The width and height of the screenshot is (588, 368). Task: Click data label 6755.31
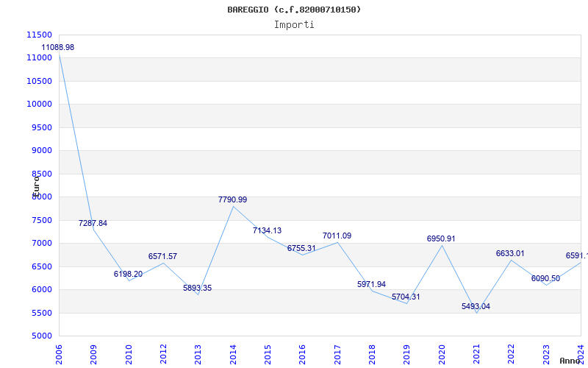(x=301, y=248)
